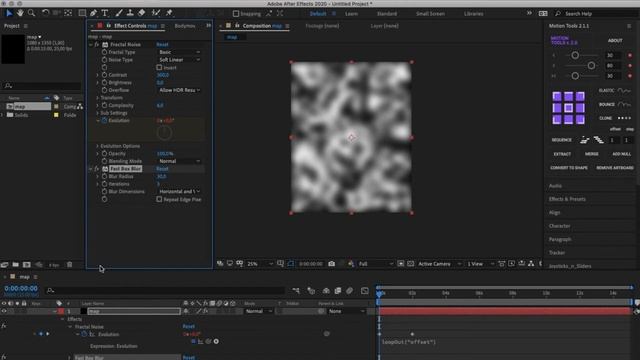Click the Elastic curve icon in Motion Tools
640x360 pixels.
click(x=624, y=91)
